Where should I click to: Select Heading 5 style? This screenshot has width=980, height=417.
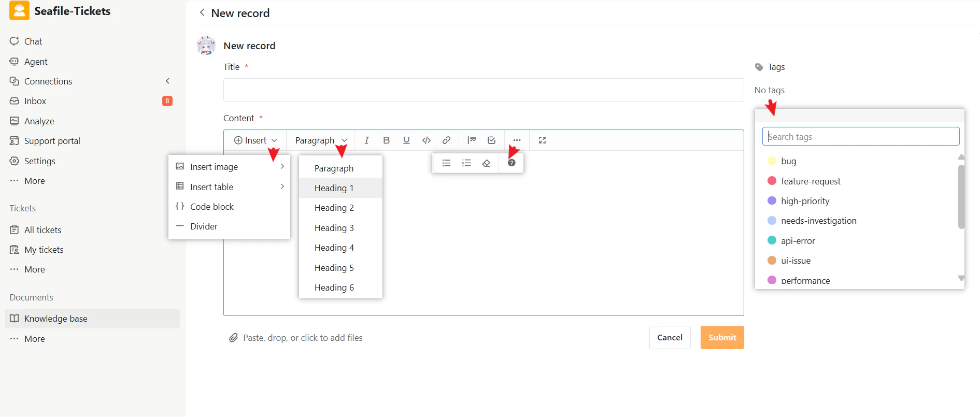tap(340, 268)
